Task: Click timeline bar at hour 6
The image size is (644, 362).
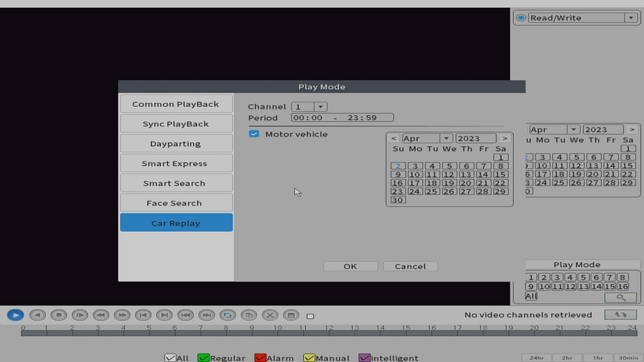Action: point(175,333)
